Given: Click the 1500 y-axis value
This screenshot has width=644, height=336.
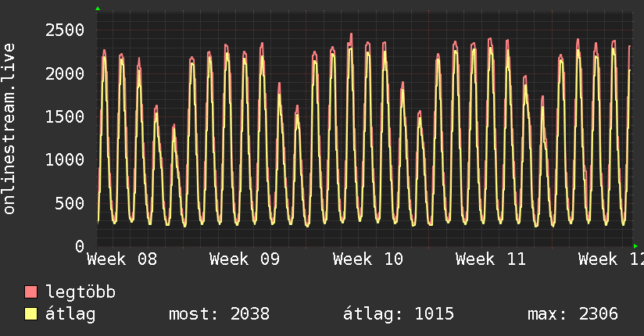Looking at the screenshot, I should [65, 117].
